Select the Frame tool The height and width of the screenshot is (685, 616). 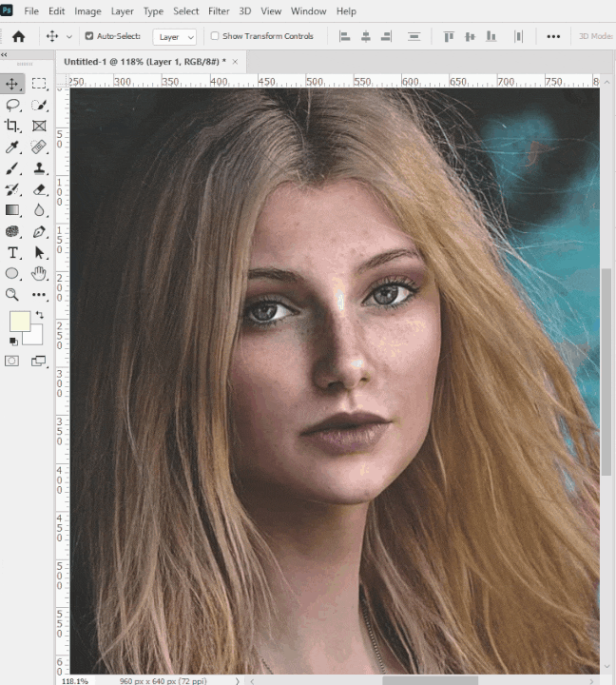pos(39,126)
